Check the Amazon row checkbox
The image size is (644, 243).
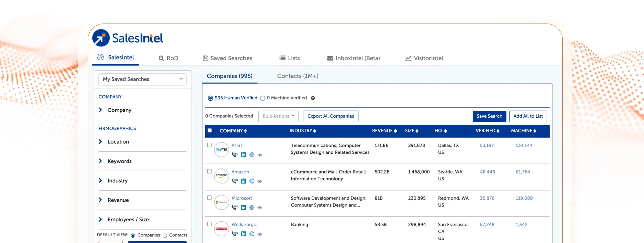[x=210, y=171]
